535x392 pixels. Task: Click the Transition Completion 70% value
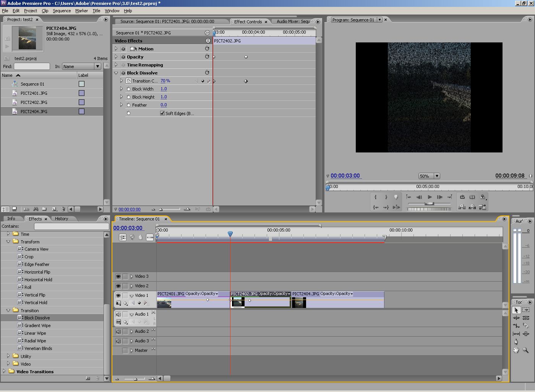click(x=165, y=81)
